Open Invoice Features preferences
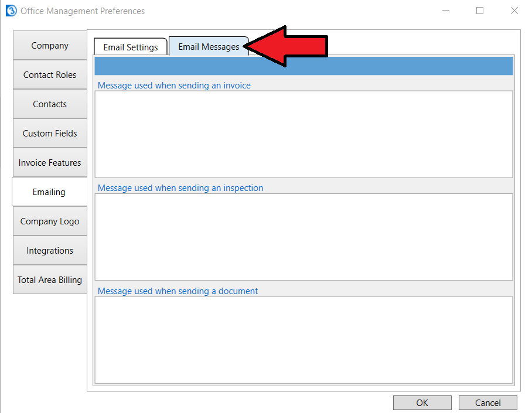This screenshot has width=532, height=413. point(50,162)
